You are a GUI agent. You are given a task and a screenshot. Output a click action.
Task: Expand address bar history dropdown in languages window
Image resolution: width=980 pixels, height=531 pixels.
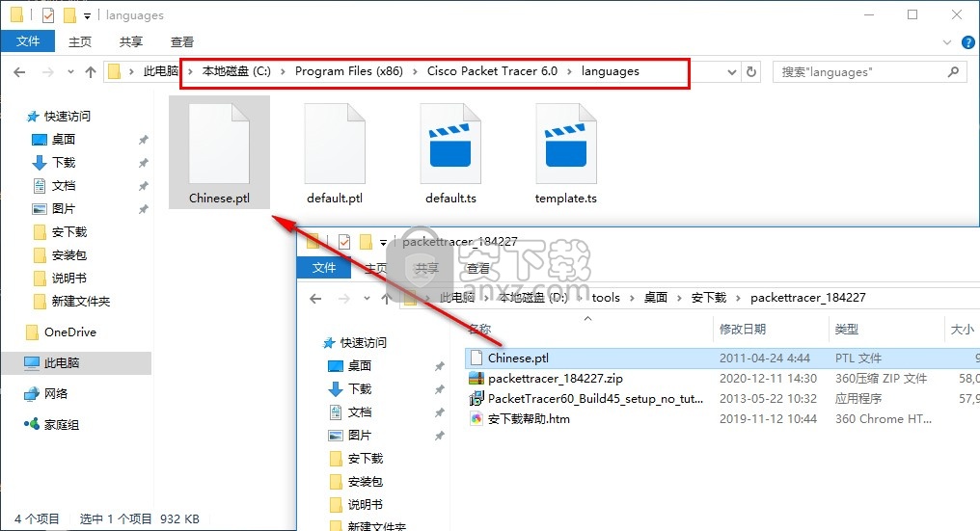pyautogui.click(x=732, y=72)
